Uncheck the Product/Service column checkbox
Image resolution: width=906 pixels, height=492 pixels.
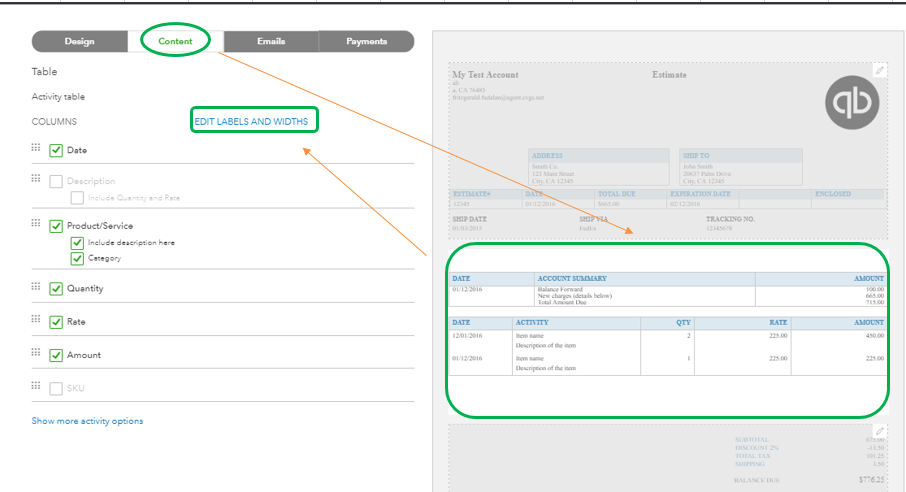(56, 226)
